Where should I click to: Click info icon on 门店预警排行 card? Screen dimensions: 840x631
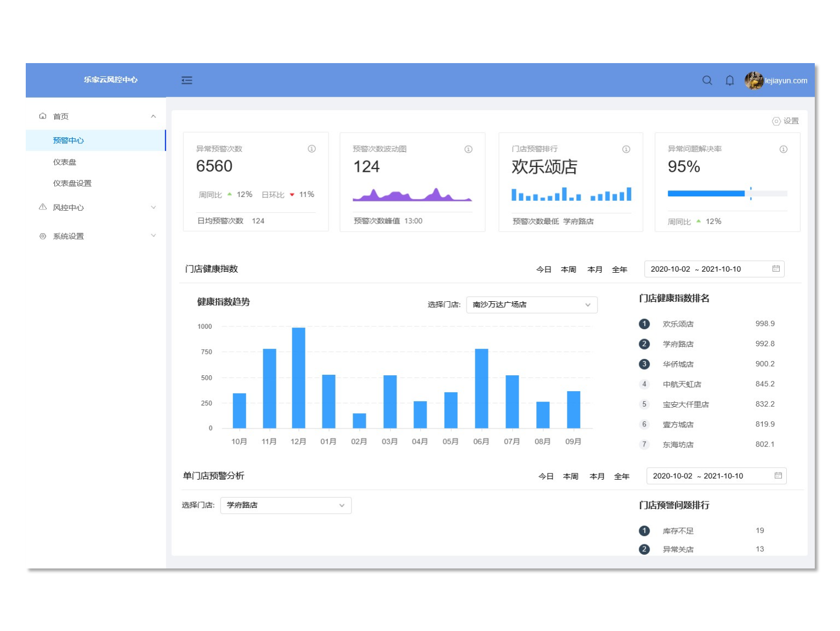click(x=626, y=149)
